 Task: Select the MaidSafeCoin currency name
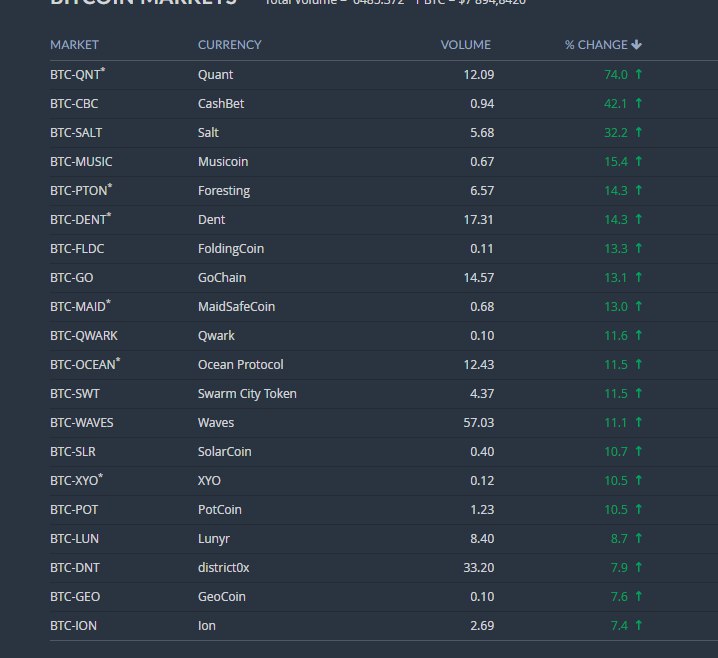(x=236, y=306)
